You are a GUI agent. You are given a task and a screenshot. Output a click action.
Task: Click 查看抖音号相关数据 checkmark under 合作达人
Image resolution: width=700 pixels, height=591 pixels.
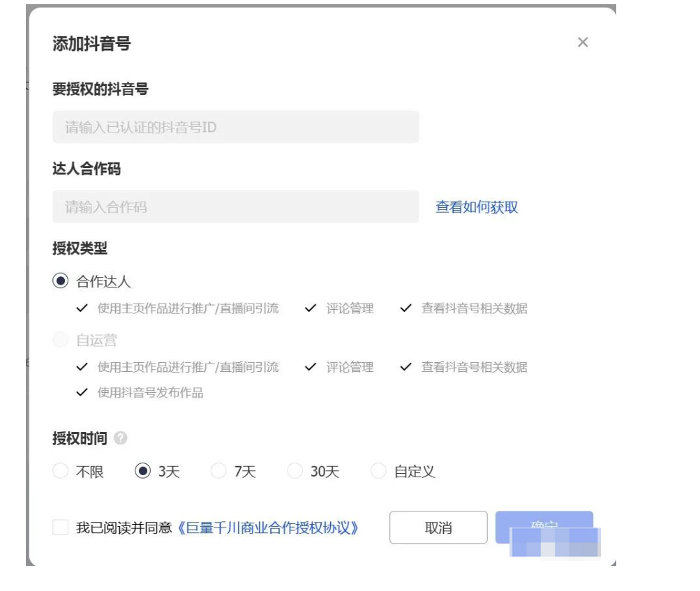pyautogui.click(x=405, y=308)
